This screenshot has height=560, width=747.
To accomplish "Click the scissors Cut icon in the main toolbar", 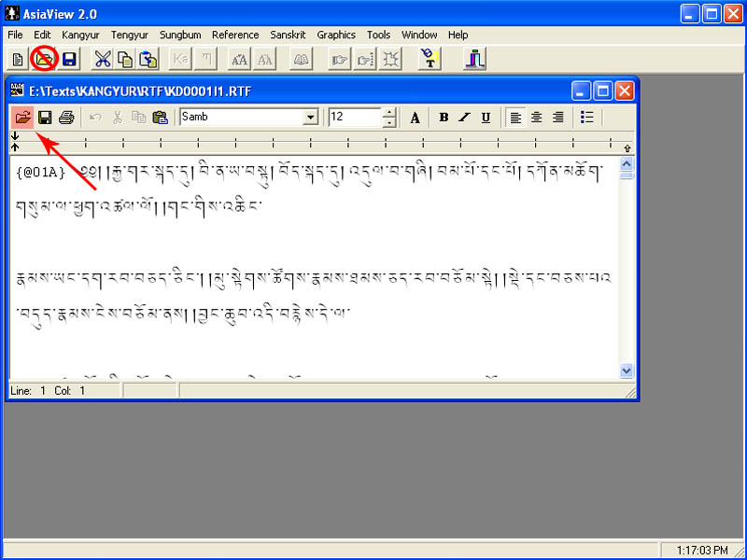I will pyautogui.click(x=102, y=59).
